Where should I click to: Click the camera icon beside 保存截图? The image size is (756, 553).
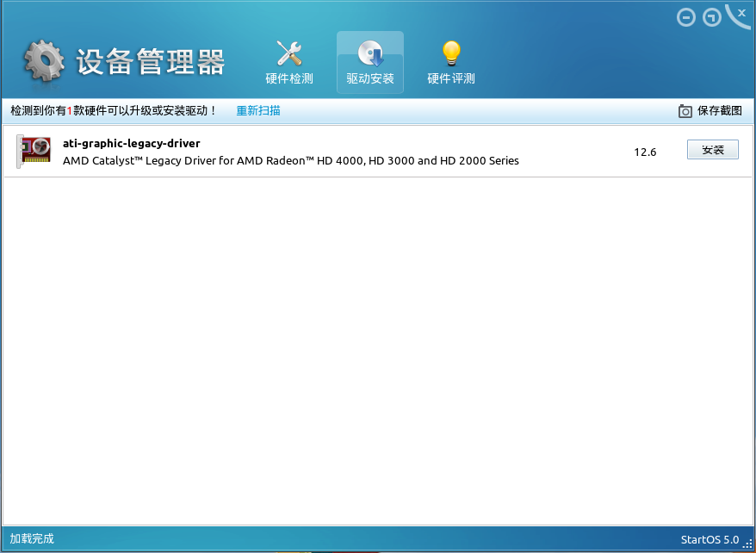pyautogui.click(x=685, y=111)
